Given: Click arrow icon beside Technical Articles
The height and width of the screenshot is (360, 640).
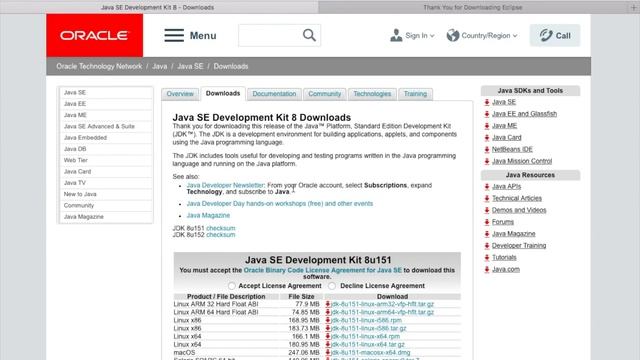Looking at the screenshot, I should pyautogui.click(x=487, y=199).
